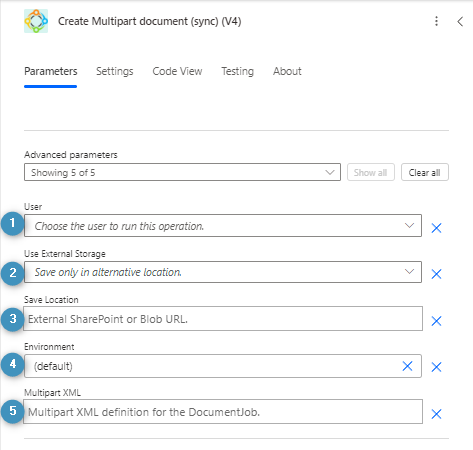Click the Environment combo box

coord(223,366)
